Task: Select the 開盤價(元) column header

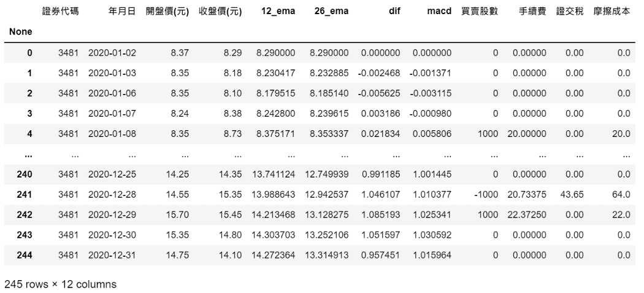Action: pyautogui.click(x=167, y=12)
